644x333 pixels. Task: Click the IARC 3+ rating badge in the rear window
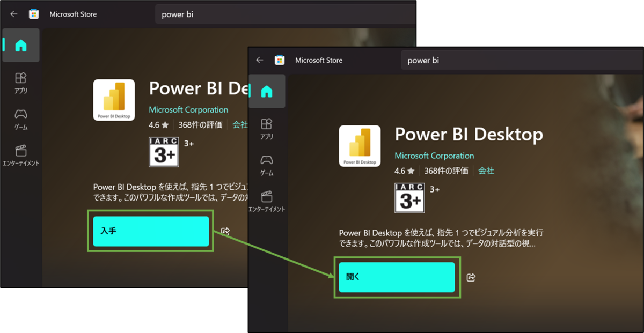(x=164, y=152)
